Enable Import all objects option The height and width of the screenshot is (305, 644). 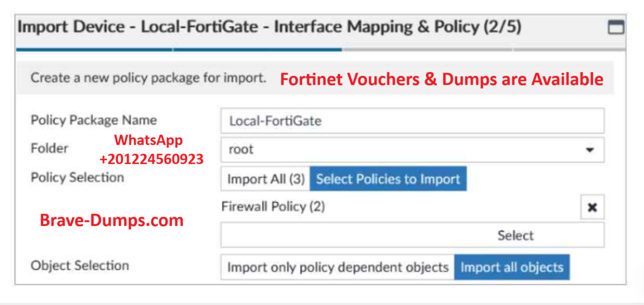pos(512,267)
